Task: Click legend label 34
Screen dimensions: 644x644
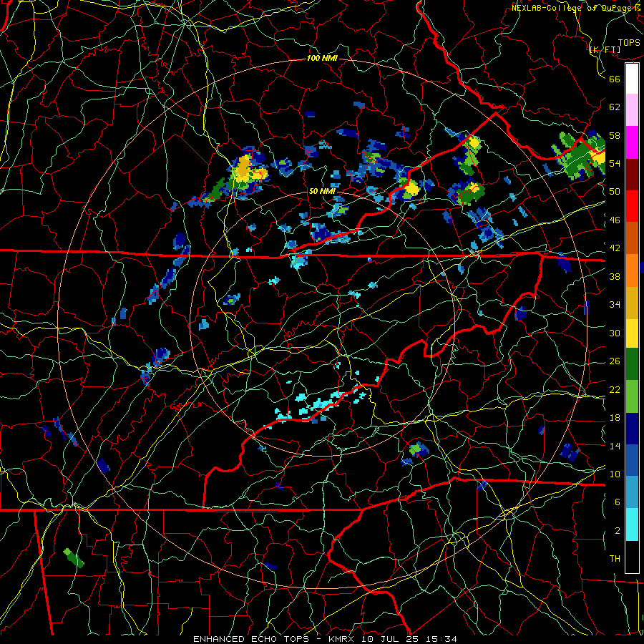Action: pos(615,305)
